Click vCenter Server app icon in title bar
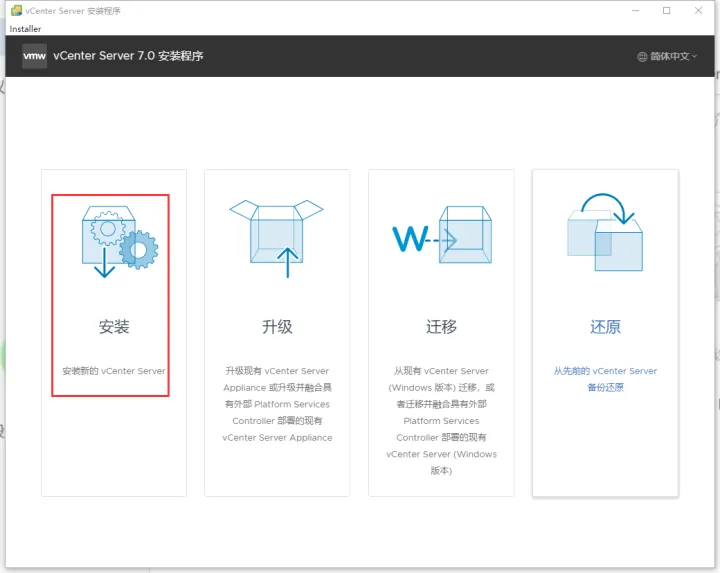The height and width of the screenshot is (573, 720). (17, 10)
